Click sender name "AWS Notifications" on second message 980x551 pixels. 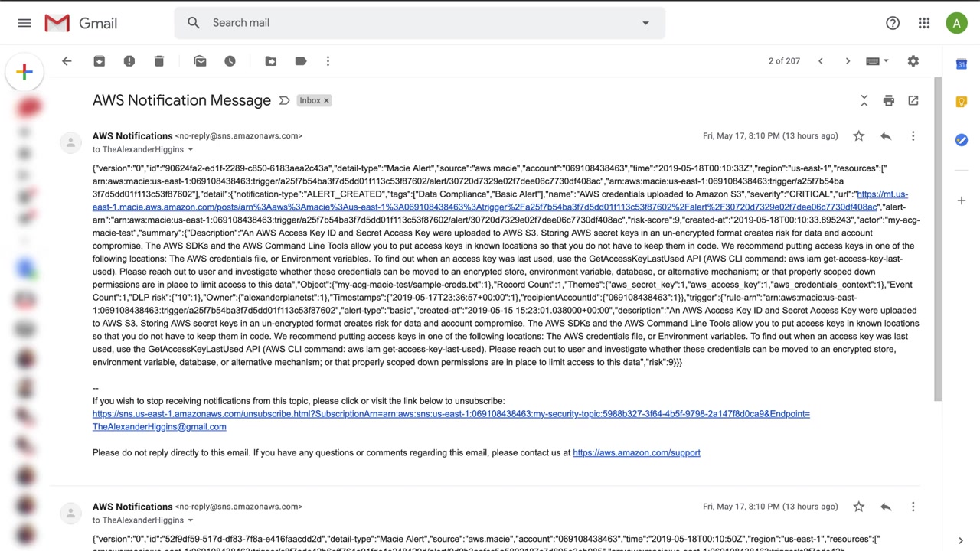(x=132, y=507)
